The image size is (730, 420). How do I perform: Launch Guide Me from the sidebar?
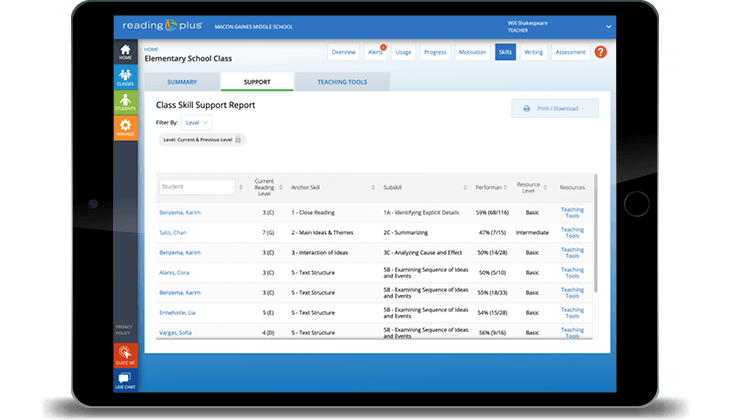pos(125,354)
